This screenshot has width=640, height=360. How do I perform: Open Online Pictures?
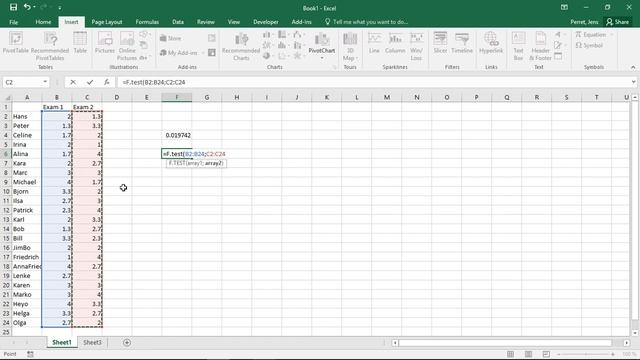point(127,46)
